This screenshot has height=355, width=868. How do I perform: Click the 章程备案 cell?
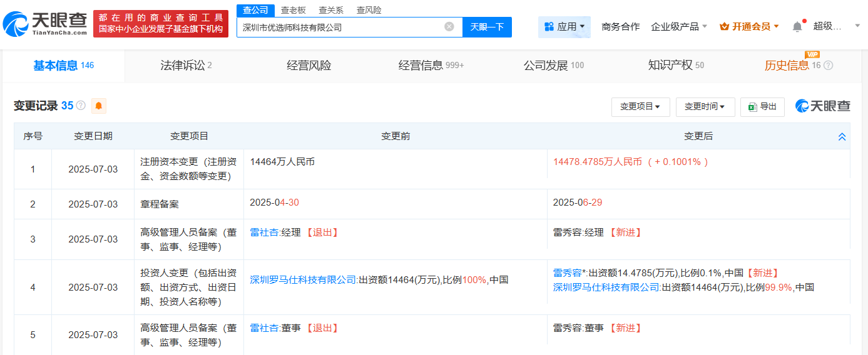[x=160, y=204]
